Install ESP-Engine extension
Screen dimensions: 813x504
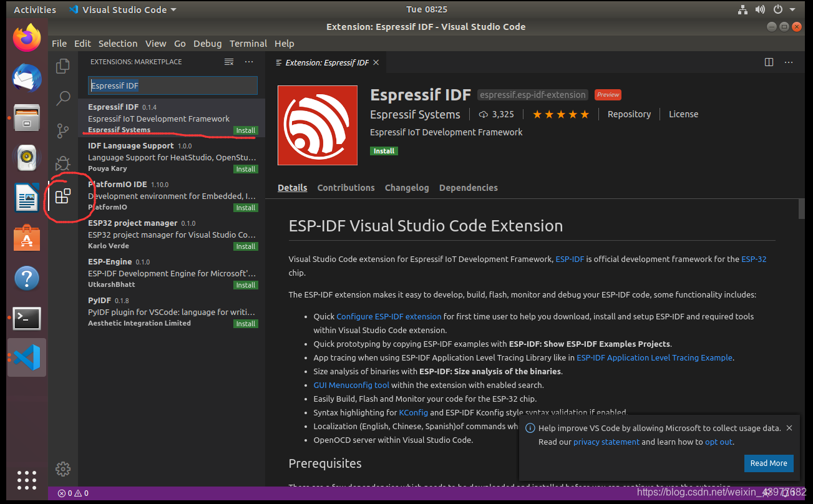pyautogui.click(x=245, y=285)
